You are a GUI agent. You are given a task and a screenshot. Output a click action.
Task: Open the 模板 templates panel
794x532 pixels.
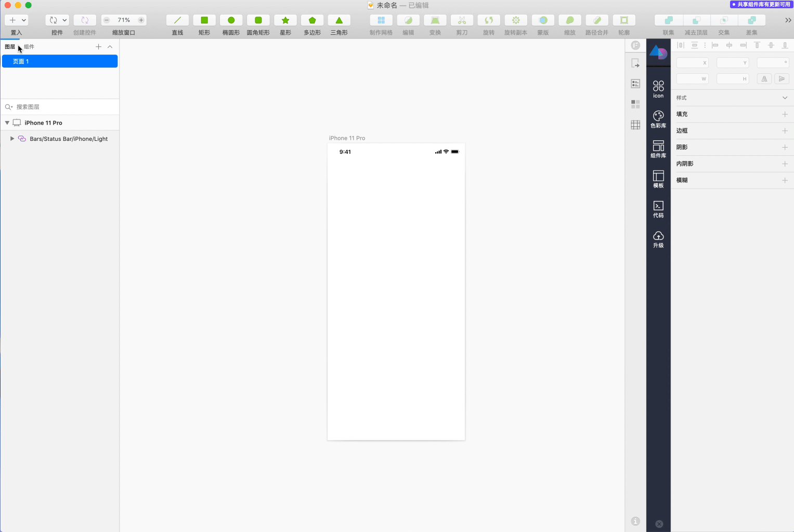tap(658, 179)
